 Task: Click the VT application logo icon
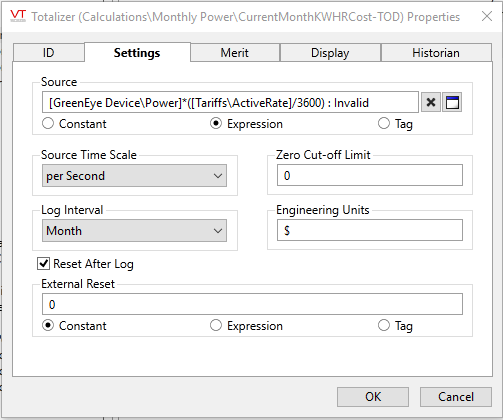tap(18, 16)
